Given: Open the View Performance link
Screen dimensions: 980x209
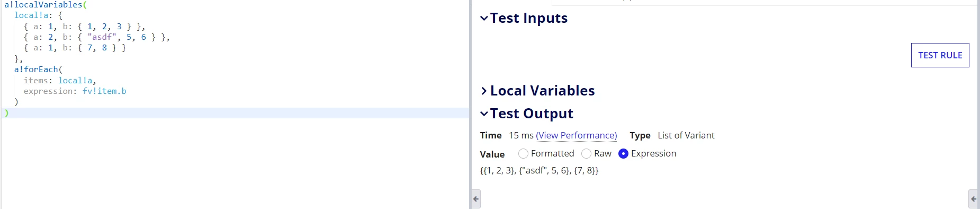Looking at the screenshot, I should (x=576, y=135).
